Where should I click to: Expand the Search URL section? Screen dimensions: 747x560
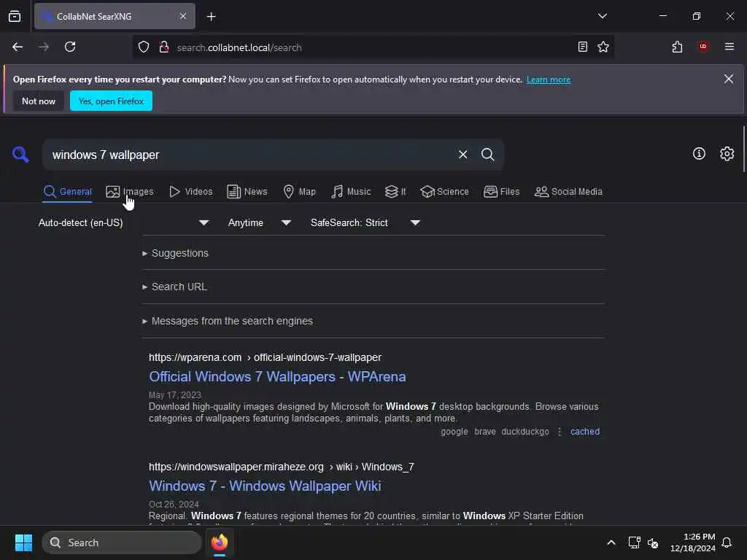pos(174,287)
